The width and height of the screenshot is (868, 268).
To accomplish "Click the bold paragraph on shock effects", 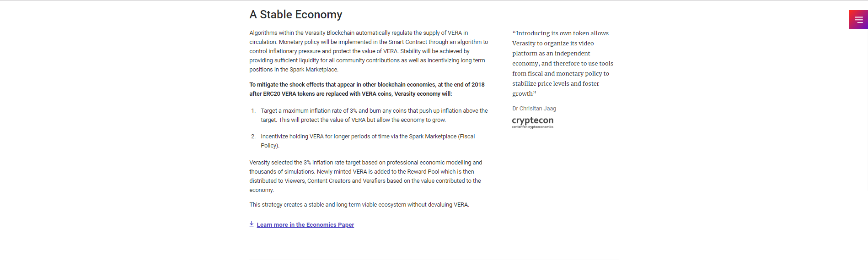I will pyautogui.click(x=367, y=89).
